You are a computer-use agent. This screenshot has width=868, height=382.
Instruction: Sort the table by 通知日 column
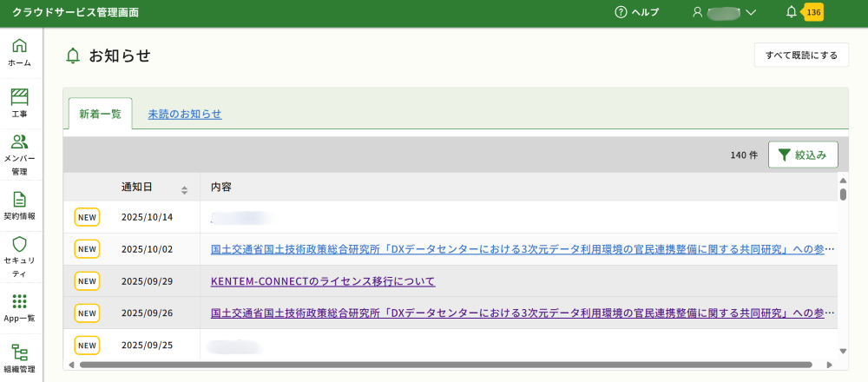[x=184, y=188]
